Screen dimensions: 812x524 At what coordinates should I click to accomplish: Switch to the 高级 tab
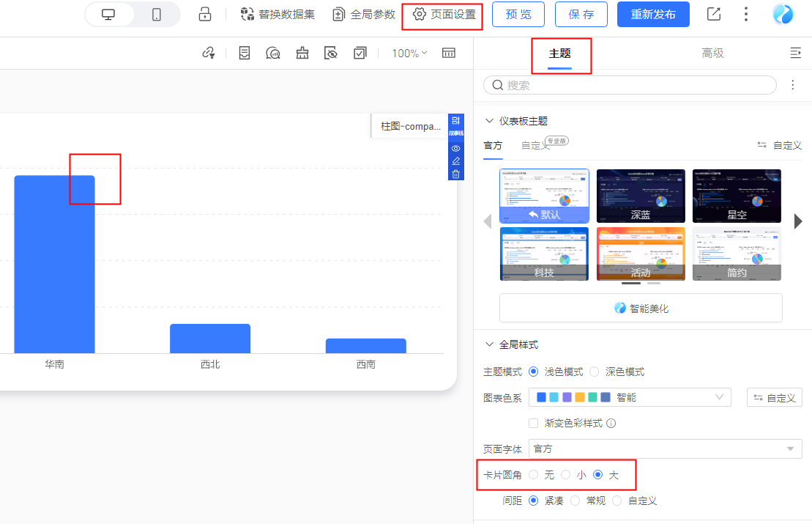point(712,53)
